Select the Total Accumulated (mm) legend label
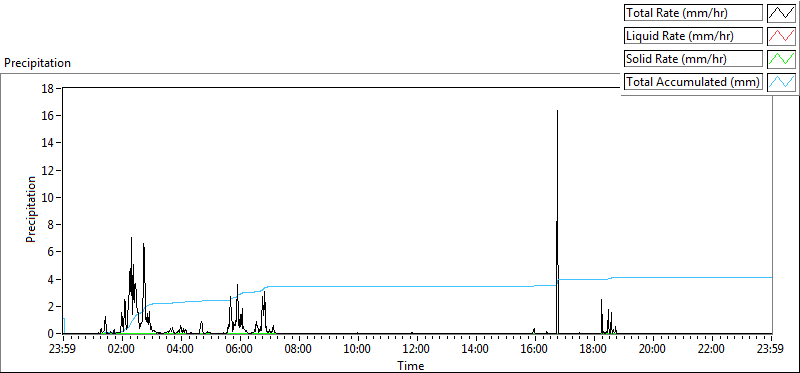 pos(693,82)
